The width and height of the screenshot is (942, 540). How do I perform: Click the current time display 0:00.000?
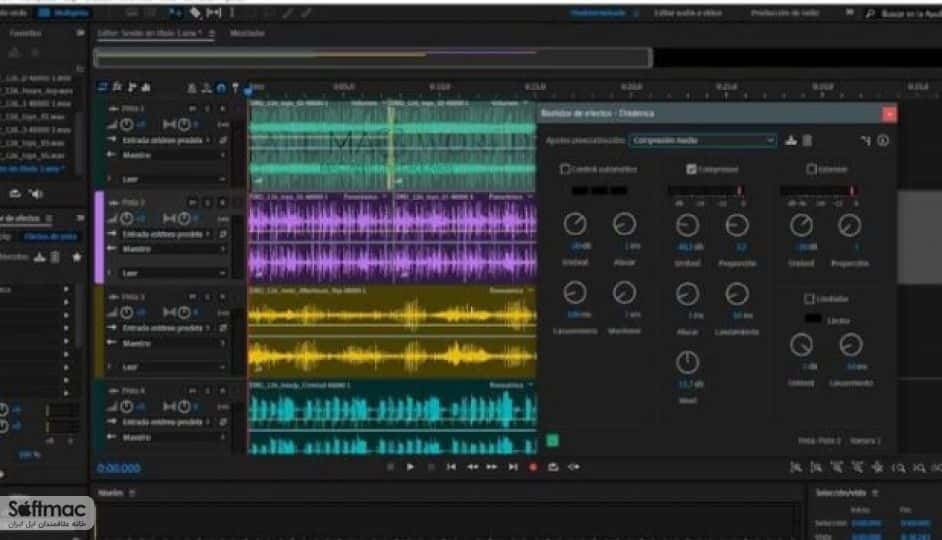click(x=118, y=468)
